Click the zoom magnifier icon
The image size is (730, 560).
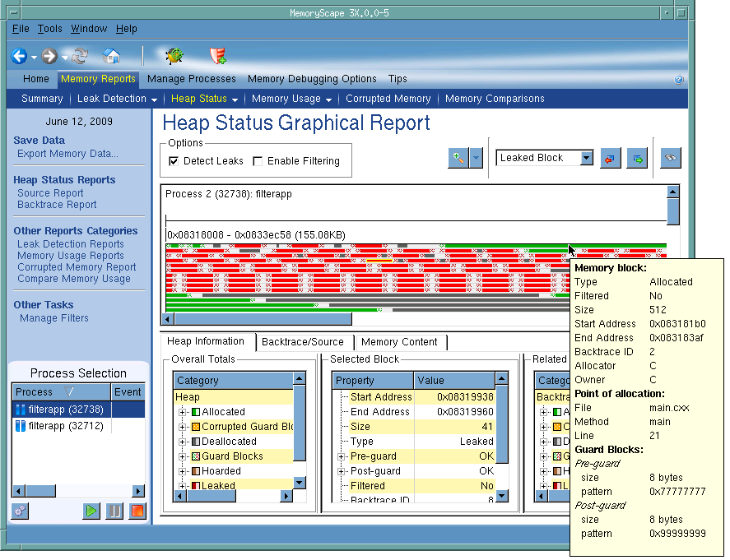pos(458,158)
